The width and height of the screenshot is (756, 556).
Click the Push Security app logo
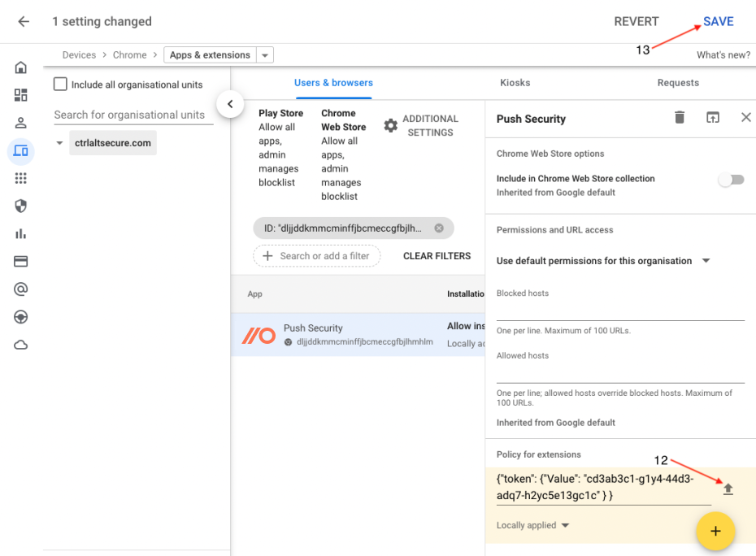259,335
